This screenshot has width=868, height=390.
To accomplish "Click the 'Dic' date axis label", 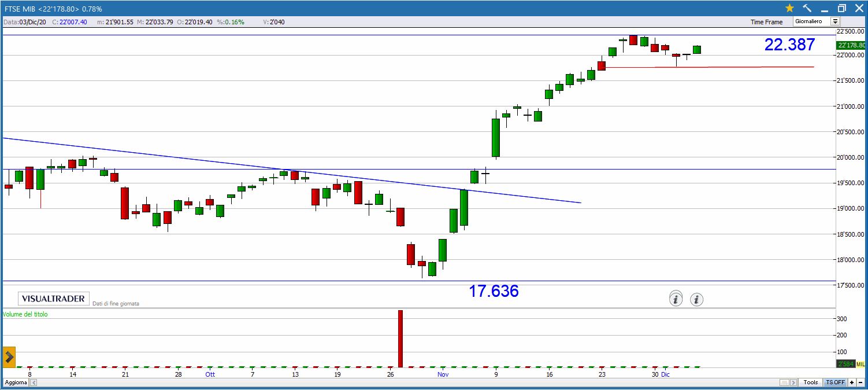I will point(665,374).
